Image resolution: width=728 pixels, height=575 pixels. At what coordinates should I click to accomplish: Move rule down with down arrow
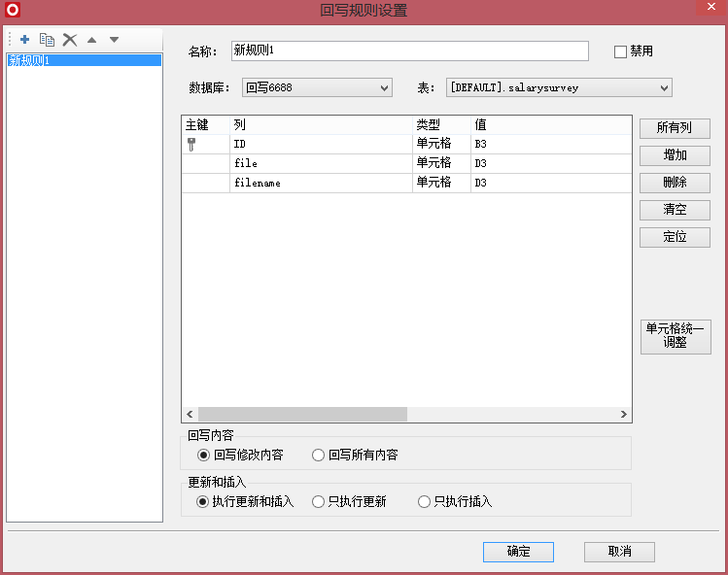[115, 40]
